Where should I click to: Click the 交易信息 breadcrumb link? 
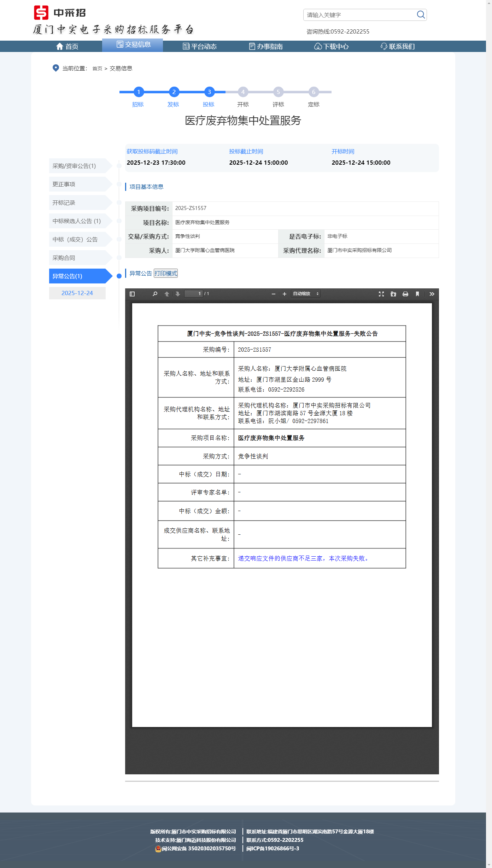click(x=121, y=69)
